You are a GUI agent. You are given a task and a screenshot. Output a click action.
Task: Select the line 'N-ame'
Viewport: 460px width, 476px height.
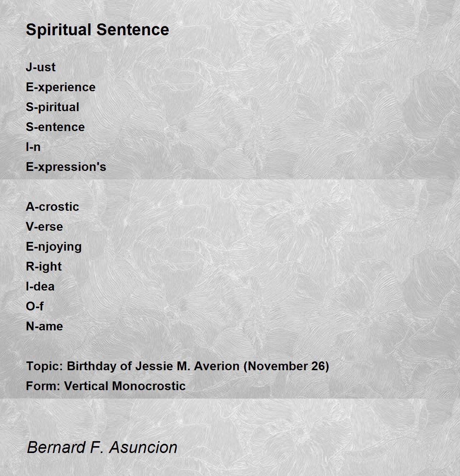[x=44, y=326]
